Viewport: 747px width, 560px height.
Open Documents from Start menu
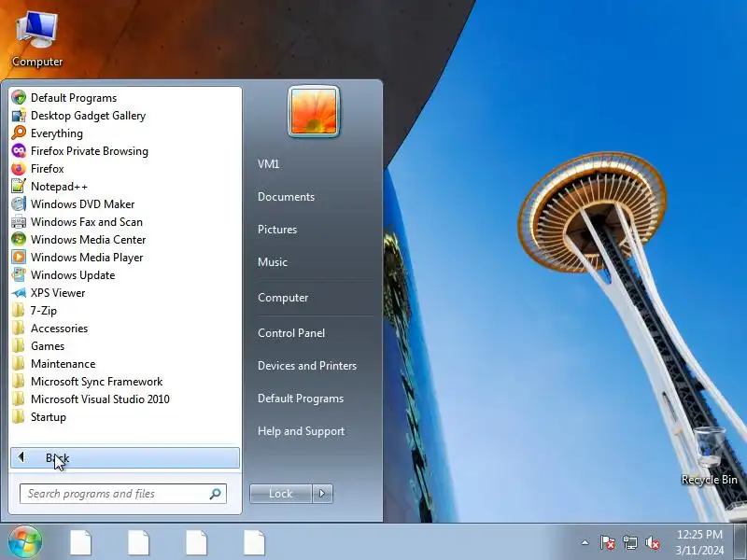(x=286, y=197)
